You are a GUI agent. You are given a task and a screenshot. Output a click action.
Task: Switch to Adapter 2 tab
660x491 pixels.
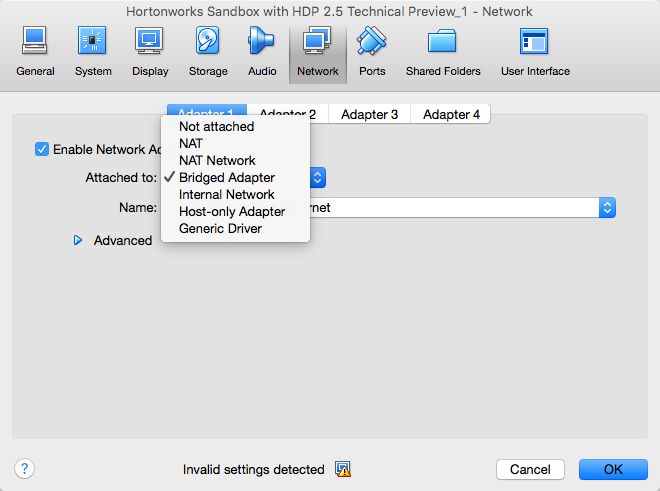point(288,114)
